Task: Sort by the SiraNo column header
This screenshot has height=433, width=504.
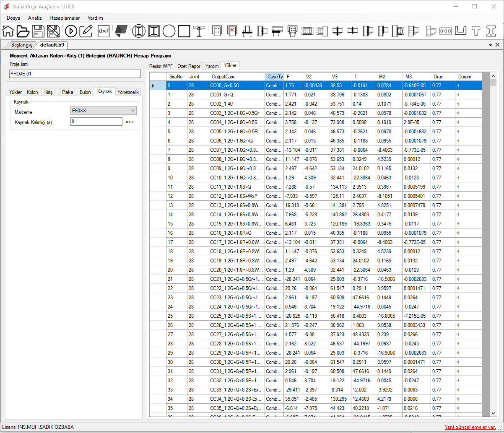Action: (x=177, y=77)
